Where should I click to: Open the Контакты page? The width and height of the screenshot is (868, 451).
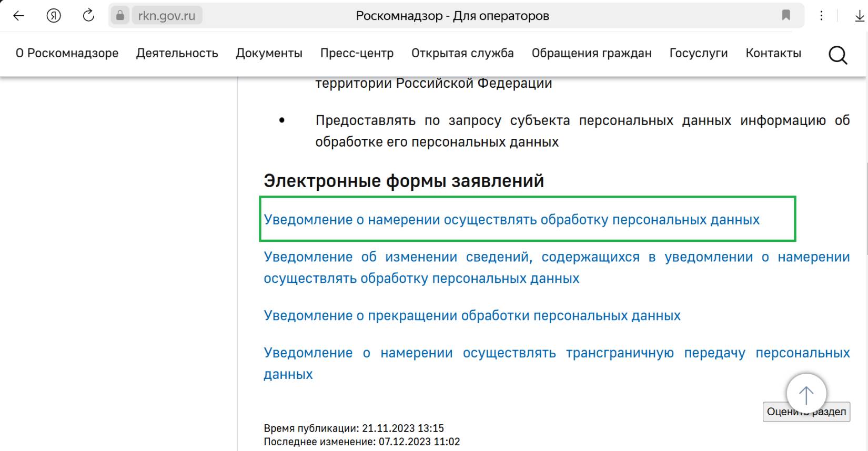coord(773,53)
